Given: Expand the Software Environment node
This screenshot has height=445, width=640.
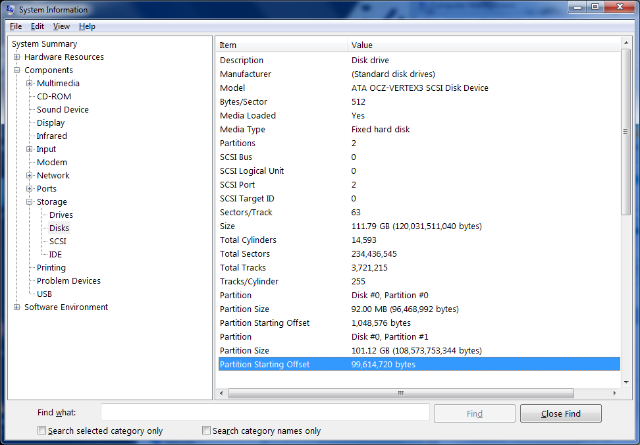Looking at the screenshot, I should [17, 307].
